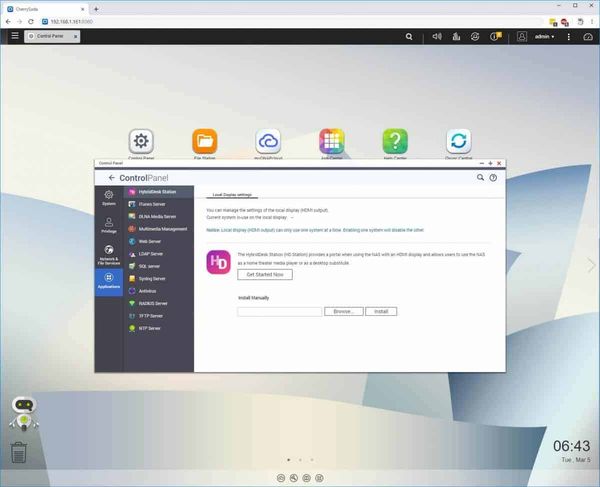Select the third desktop page dot
The height and width of the screenshot is (487, 600).
click(312, 459)
